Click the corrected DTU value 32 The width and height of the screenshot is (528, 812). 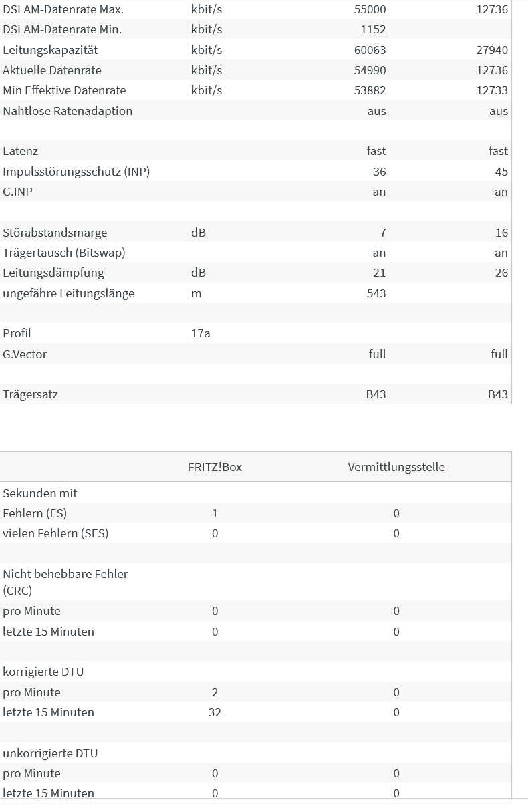215,712
